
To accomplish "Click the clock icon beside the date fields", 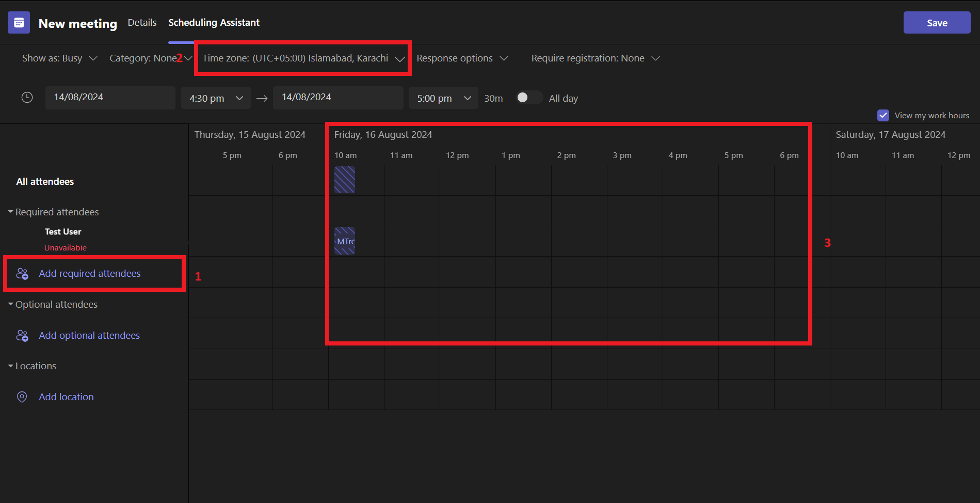I will click(27, 97).
